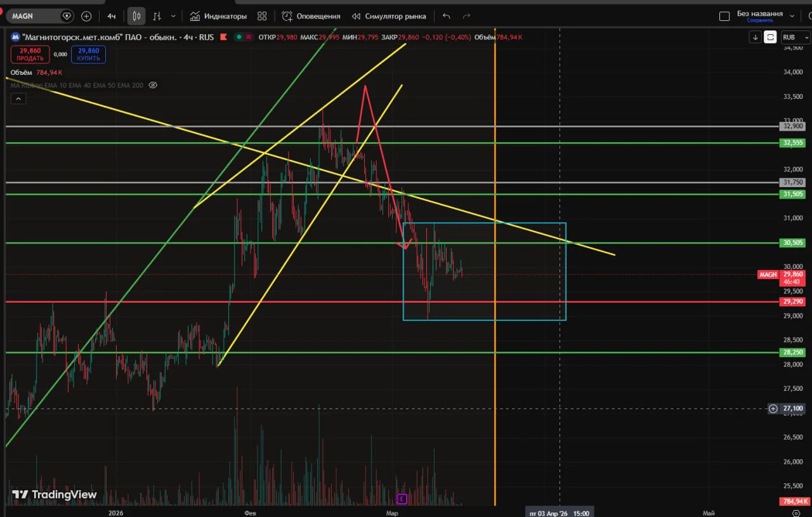Click the 29,860 КУПИТЬ buy button
Image resolution: width=812 pixels, height=517 pixels.
(x=88, y=54)
